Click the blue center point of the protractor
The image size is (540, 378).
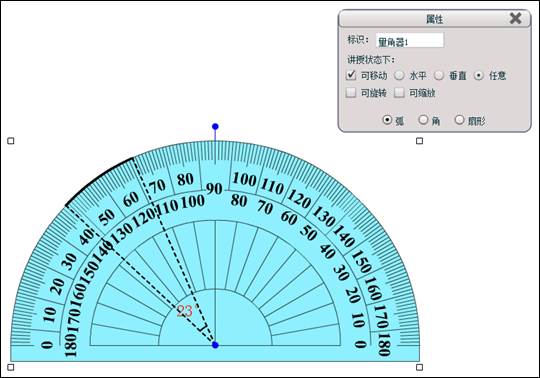click(215, 345)
